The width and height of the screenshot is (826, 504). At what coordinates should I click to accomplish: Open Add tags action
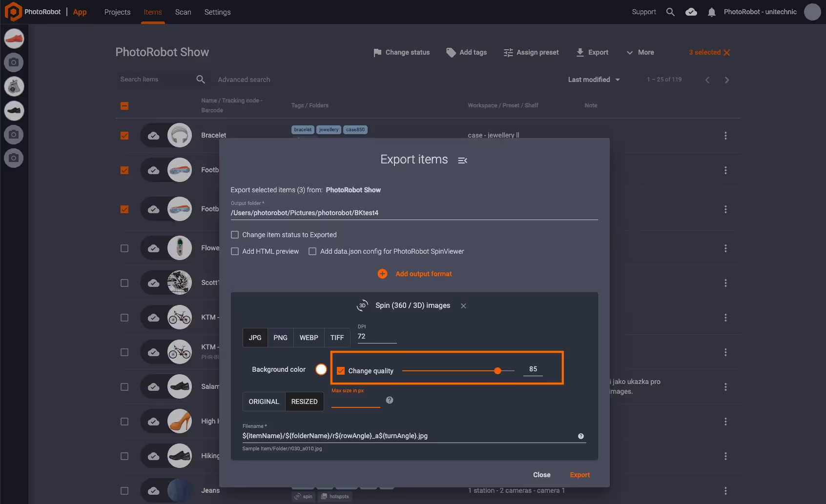pyautogui.click(x=466, y=52)
